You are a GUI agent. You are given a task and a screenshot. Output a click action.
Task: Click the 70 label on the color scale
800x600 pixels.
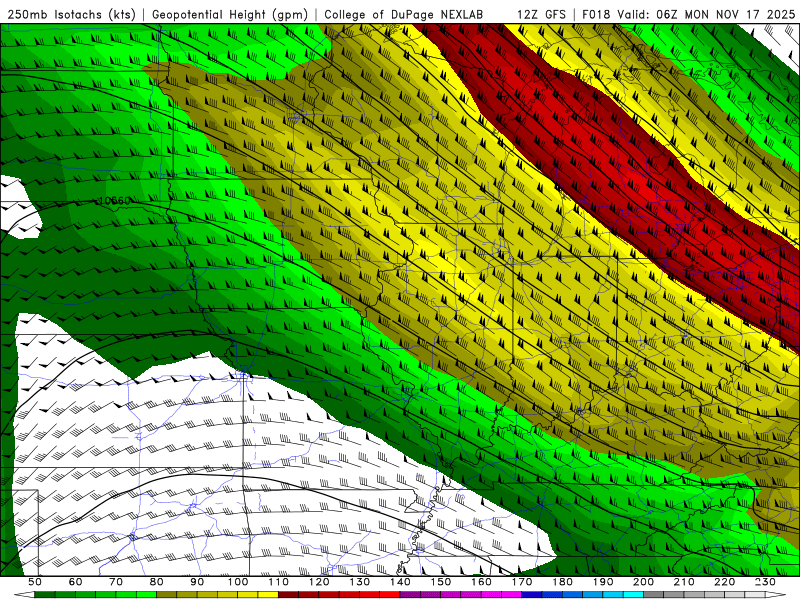[x=116, y=582]
